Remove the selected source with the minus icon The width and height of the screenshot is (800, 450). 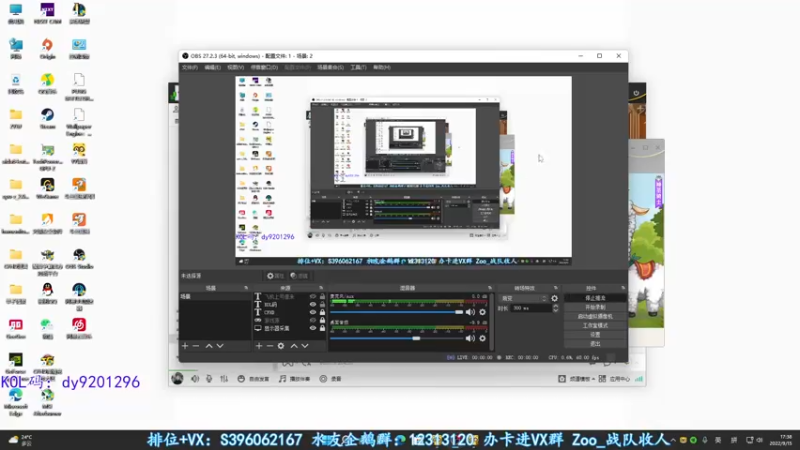coord(269,346)
